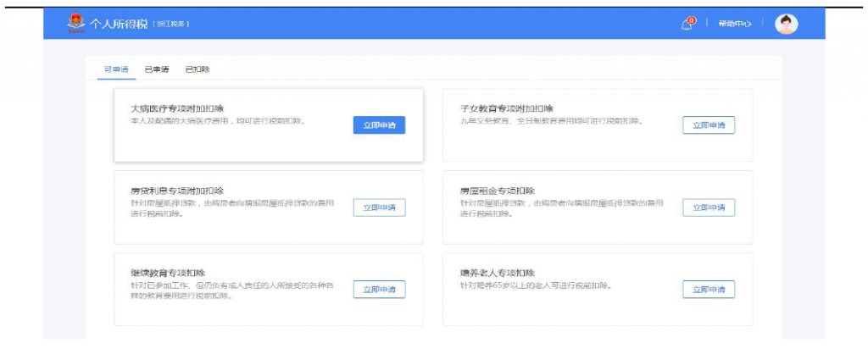Click the 赡养65岁以上 description text
The height and width of the screenshot is (354, 868).
(x=536, y=285)
